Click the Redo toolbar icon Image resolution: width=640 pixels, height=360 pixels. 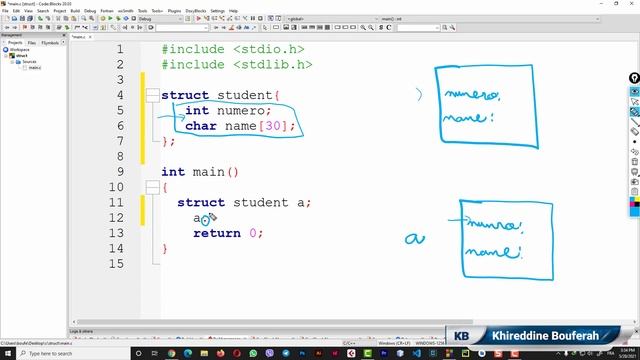pos(48,19)
